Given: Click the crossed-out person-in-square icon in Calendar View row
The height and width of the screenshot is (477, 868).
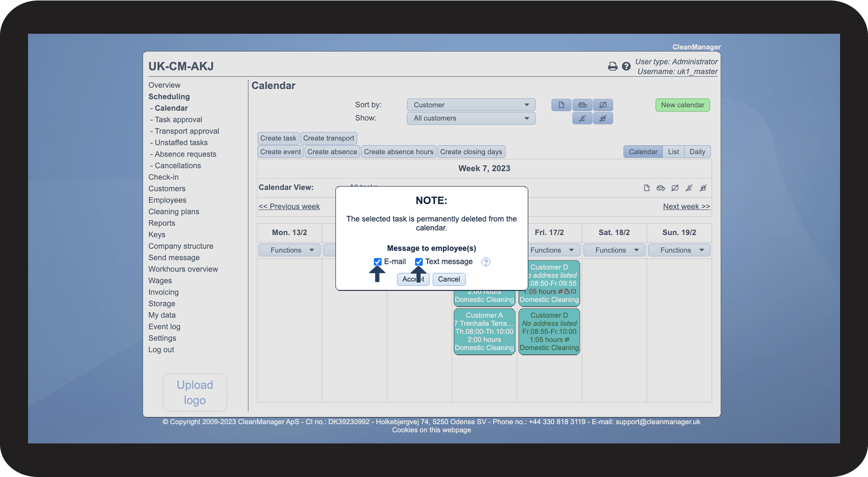Looking at the screenshot, I should pos(703,188).
